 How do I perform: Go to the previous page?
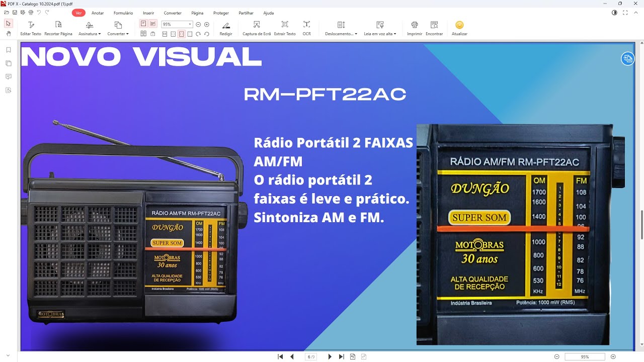pos(292,356)
